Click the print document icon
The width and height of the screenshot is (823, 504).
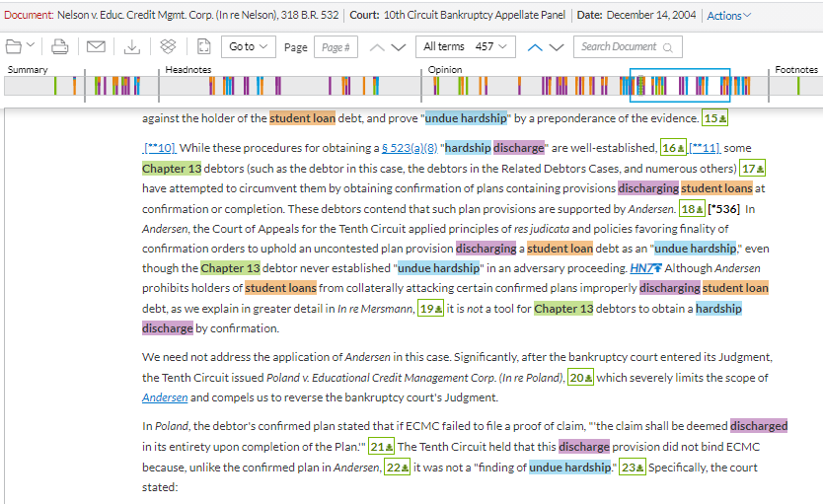60,47
